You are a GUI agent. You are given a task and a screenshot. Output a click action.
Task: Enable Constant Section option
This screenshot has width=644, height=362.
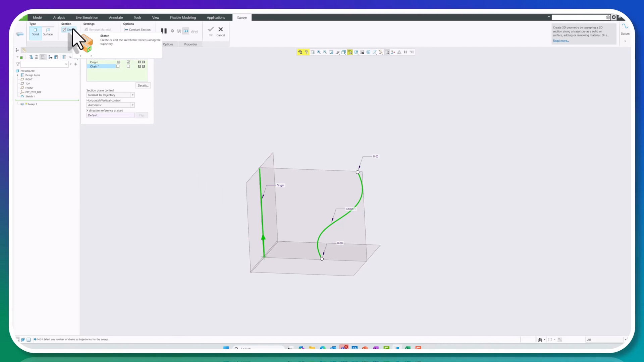pyautogui.click(x=138, y=29)
